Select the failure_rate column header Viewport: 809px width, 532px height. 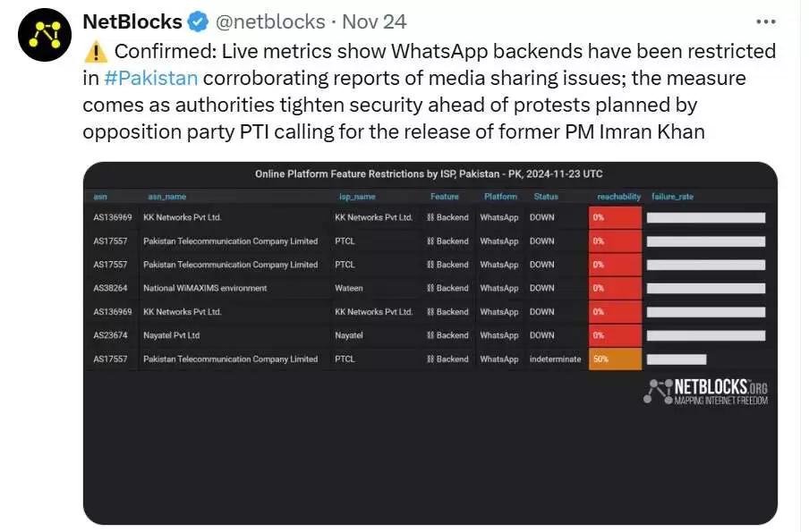(672, 197)
